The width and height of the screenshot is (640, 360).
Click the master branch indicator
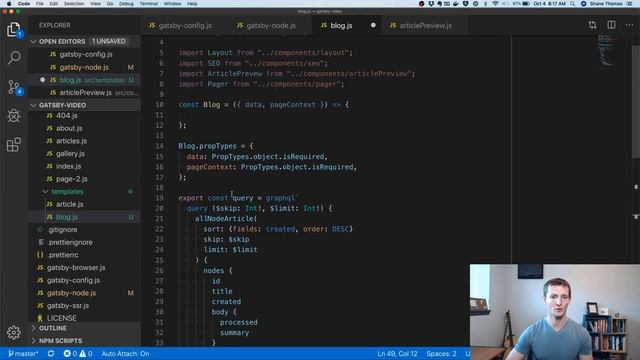coord(23,353)
